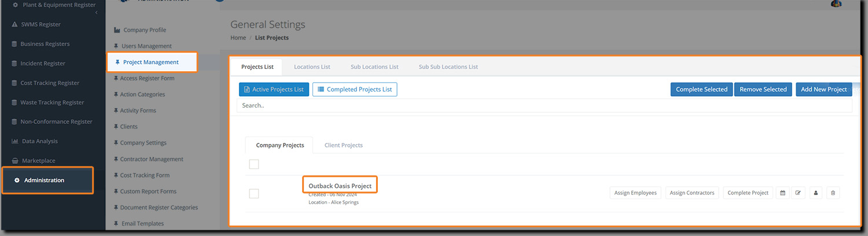Open the Outback Oasis Project name link

pyautogui.click(x=340, y=186)
